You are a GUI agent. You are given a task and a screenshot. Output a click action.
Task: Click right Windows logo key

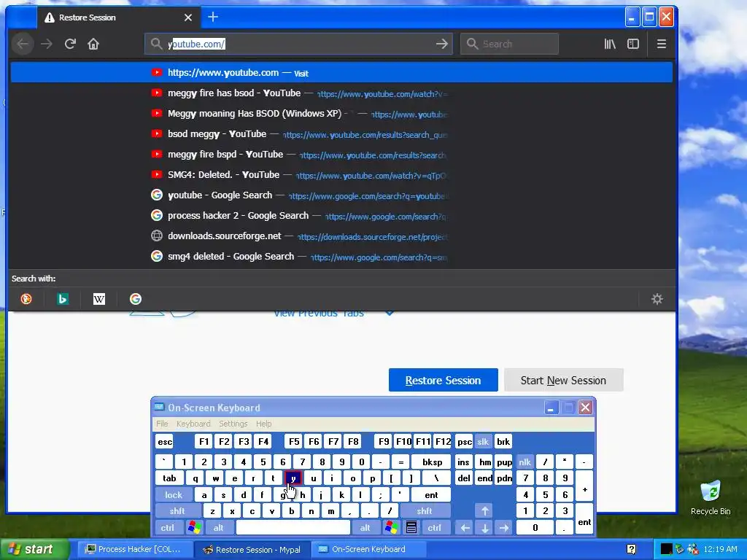392,528
